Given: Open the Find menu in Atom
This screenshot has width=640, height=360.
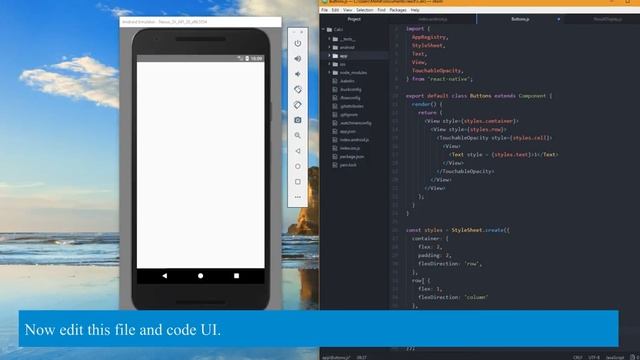Looking at the screenshot, I should (x=381, y=10).
